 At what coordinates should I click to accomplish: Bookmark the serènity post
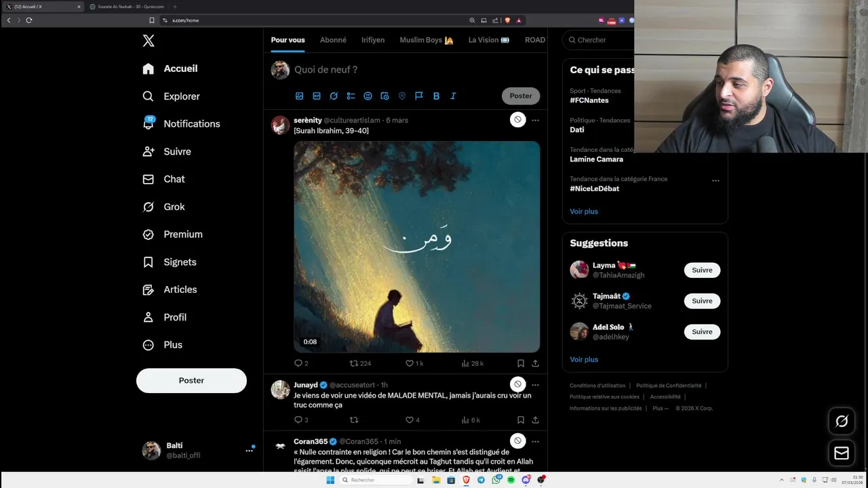pyautogui.click(x=521, y=363)
